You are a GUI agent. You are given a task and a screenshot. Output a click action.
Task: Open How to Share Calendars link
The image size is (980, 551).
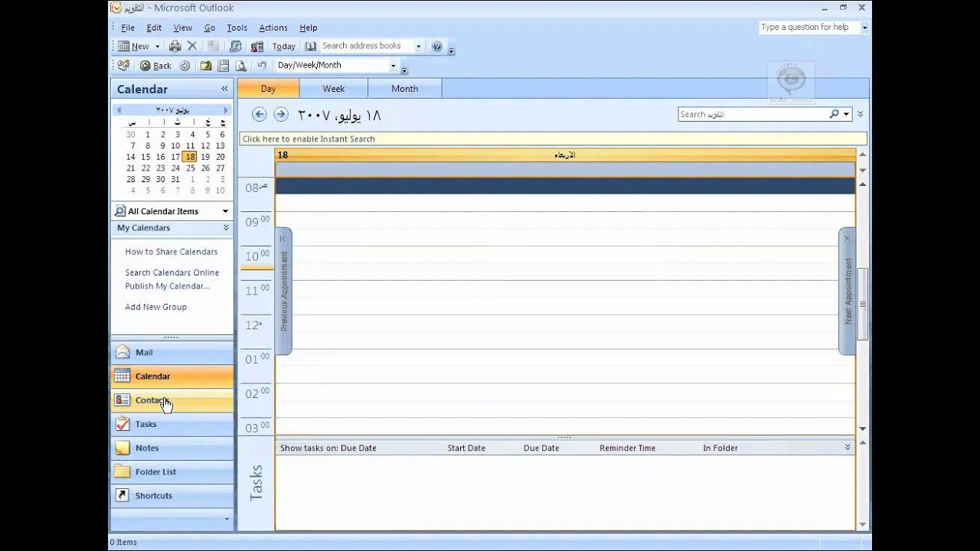click(171, 252)
